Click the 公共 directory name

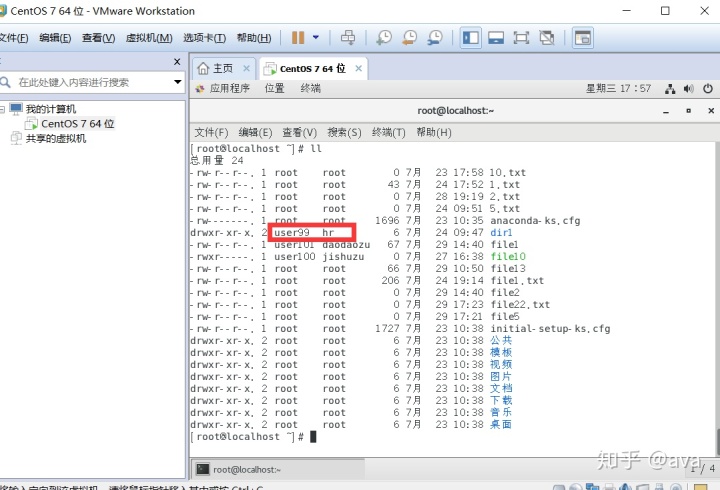click(x=501, y=340)
